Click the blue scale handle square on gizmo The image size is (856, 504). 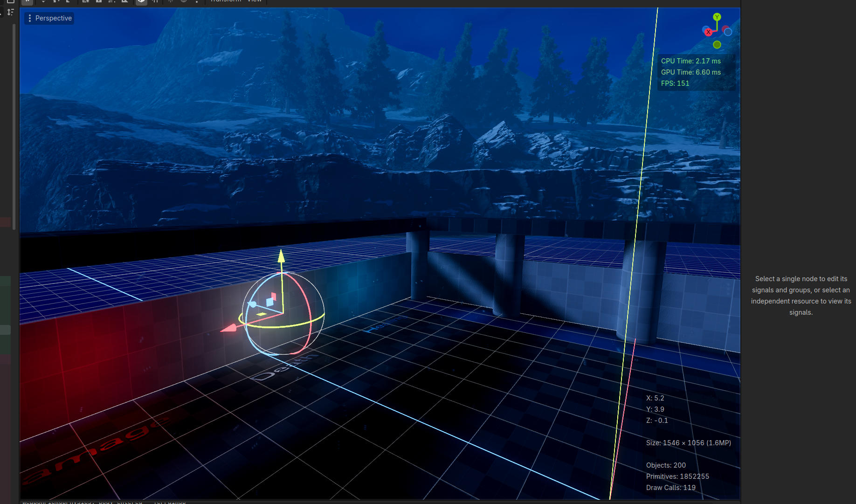click(269, 302)
